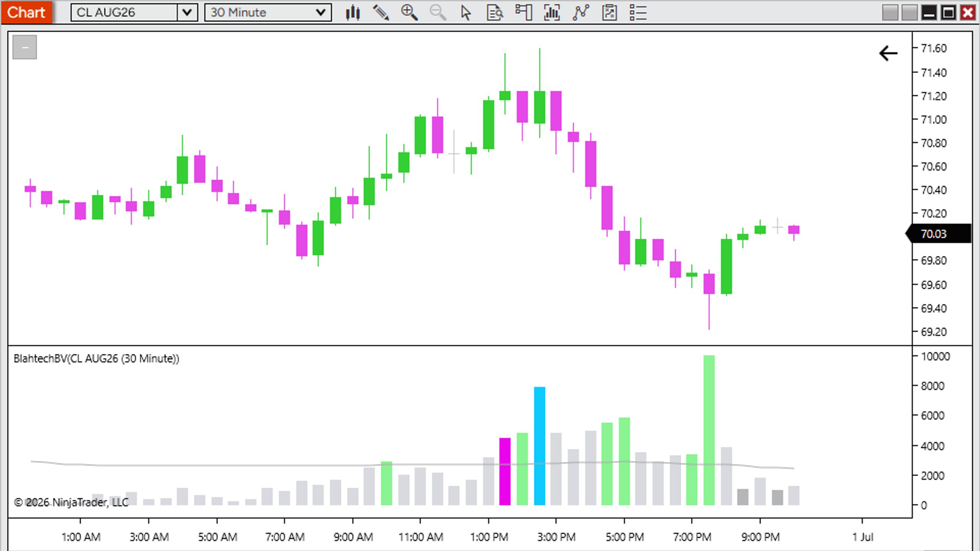
Task: Click the first gray link square button
Action: click(x=890, y=13)
